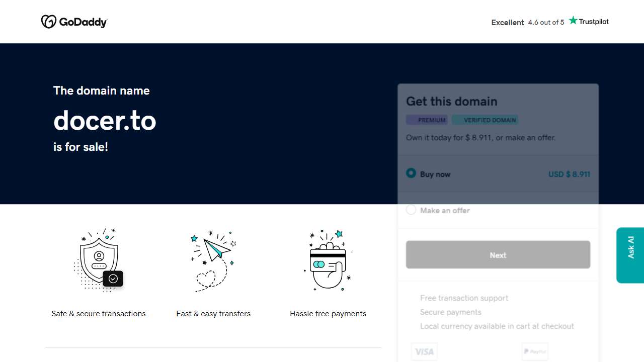The image size is (644, 362).
Task: Select the Buy now radio option
Action: 411,173
